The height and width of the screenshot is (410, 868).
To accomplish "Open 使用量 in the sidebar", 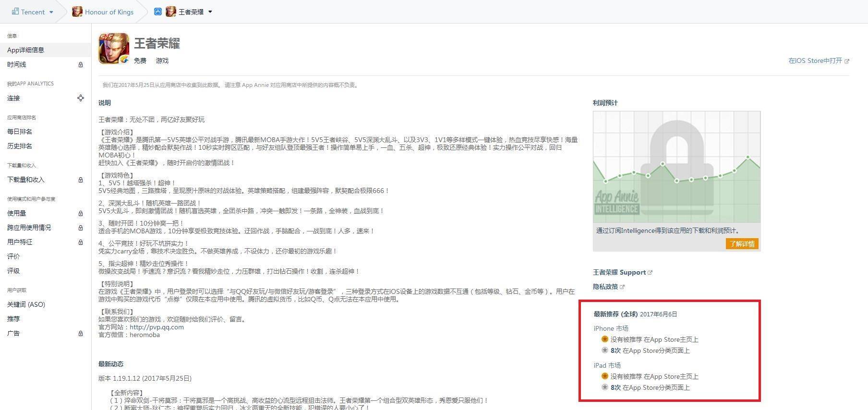I will coord(17,213).
